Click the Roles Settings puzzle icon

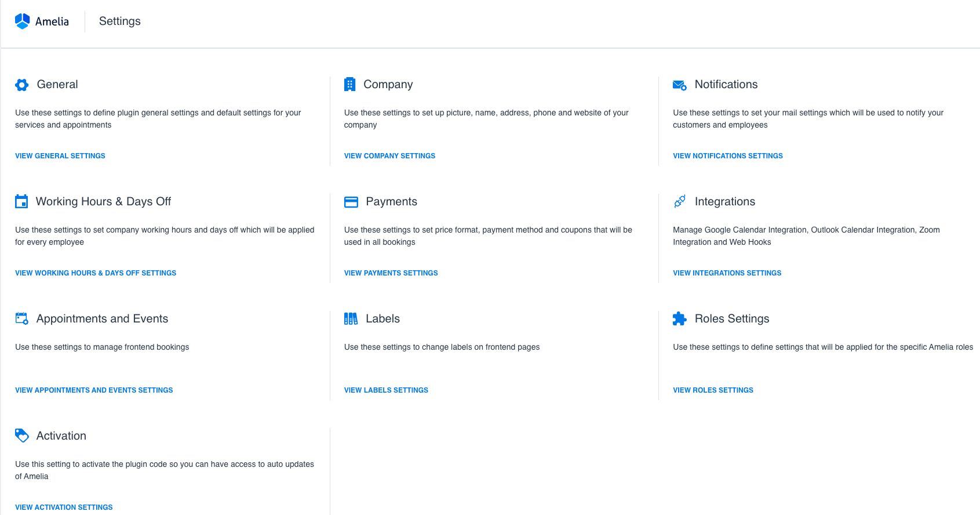[680, 318]
